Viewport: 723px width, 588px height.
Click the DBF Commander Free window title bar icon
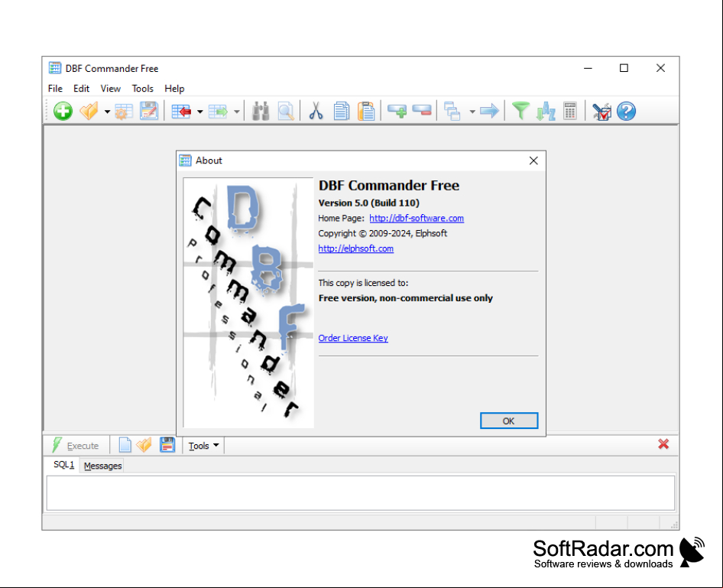pyautogui.click(x=55, y=68)
